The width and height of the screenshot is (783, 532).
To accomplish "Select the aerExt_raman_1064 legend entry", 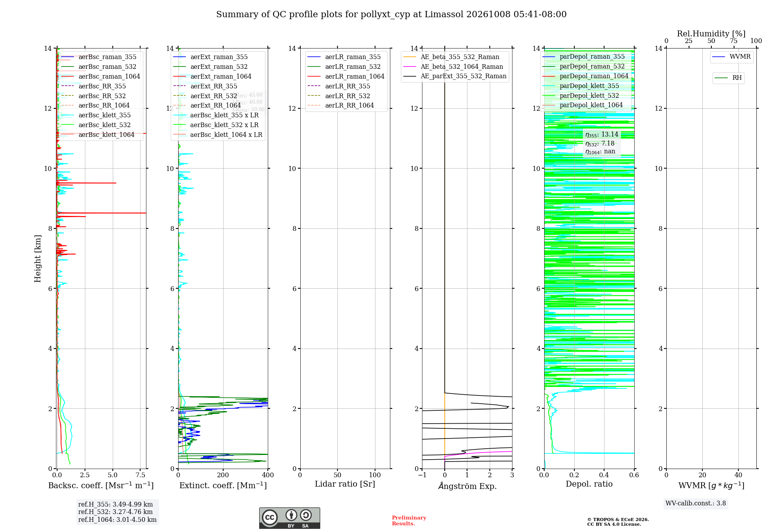I will pyautogui.click(x=212, y=76).
